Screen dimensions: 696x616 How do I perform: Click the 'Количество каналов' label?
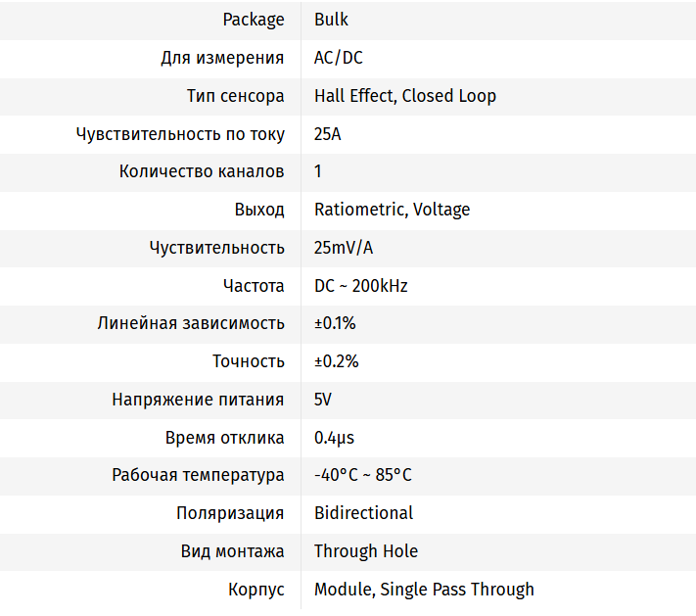click(202, 171)
